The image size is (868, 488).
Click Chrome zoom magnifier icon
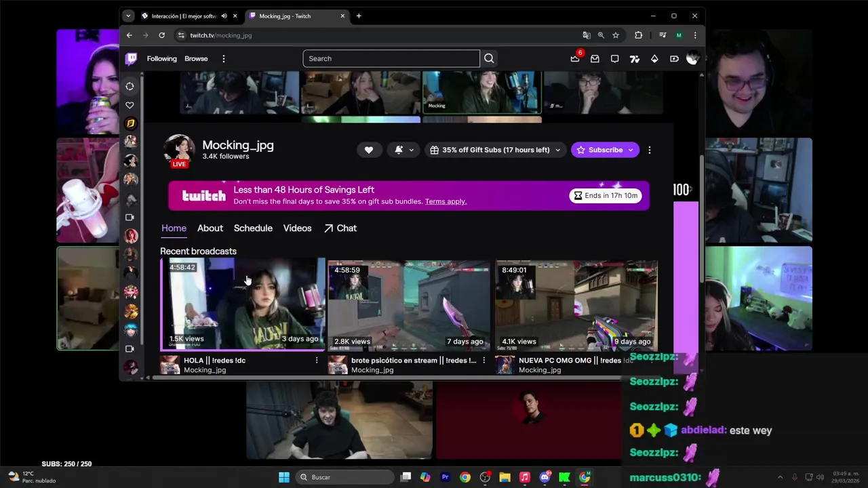point(601,35)
